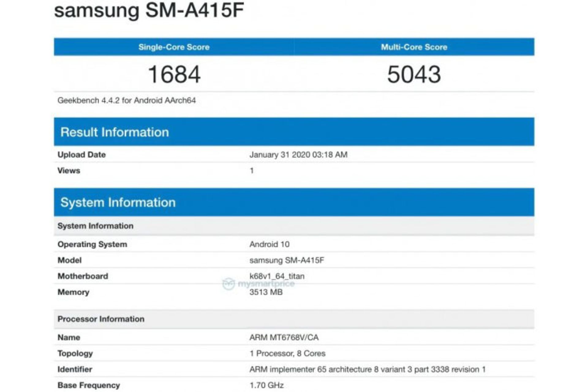
Task: Select the Multi-Core Score column header
Action: (414, 47)
